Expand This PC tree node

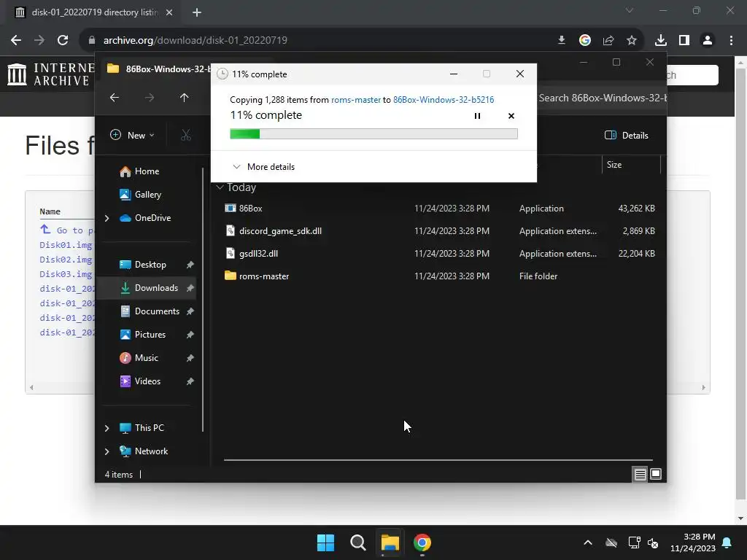pos(107,428)
